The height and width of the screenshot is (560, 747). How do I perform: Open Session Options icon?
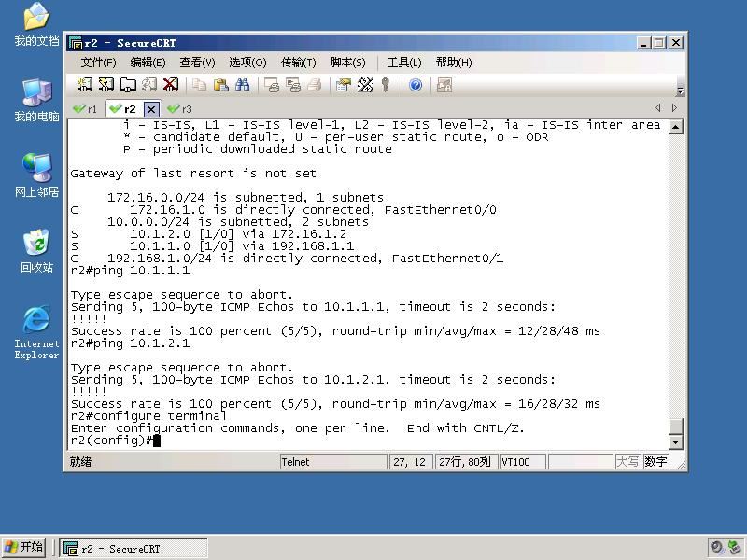point(343,85)
